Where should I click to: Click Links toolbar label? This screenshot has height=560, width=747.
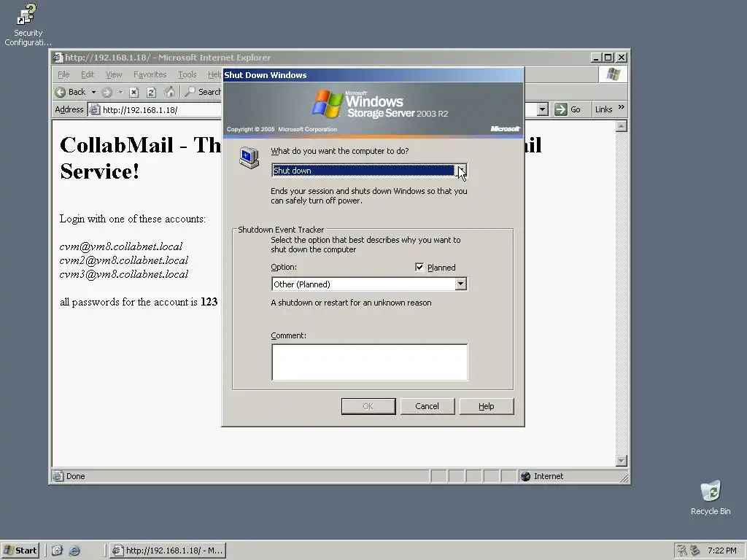[x=603, y=109]
